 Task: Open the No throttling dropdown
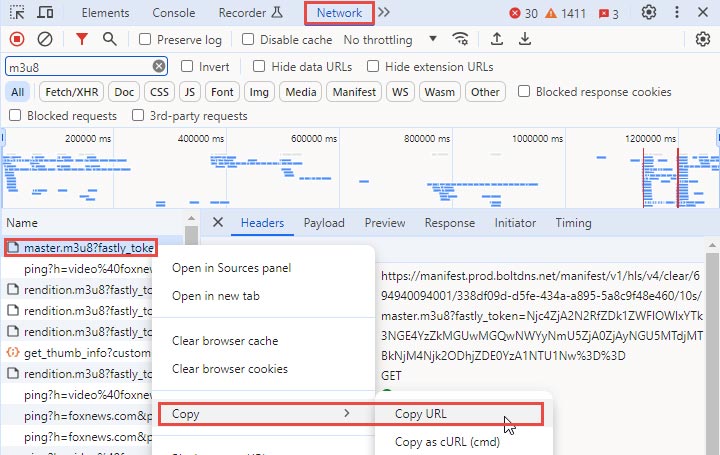[390, 40]
